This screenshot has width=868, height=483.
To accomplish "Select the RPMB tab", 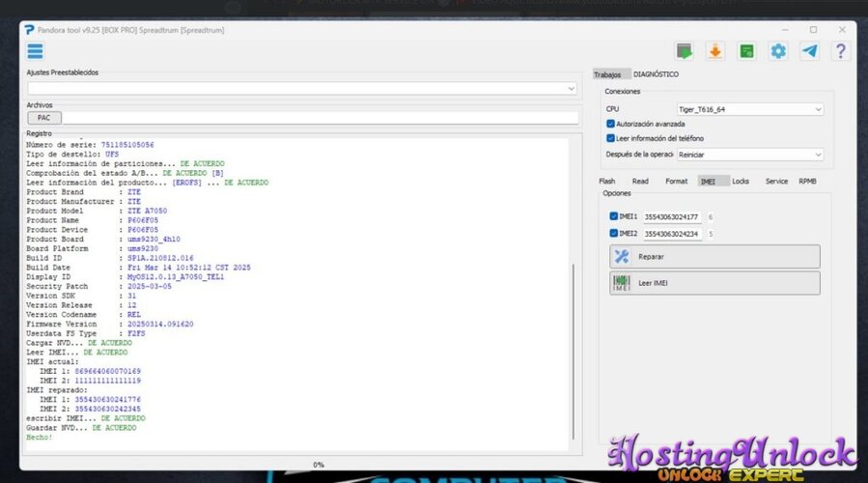I will [x=807, y=182].
